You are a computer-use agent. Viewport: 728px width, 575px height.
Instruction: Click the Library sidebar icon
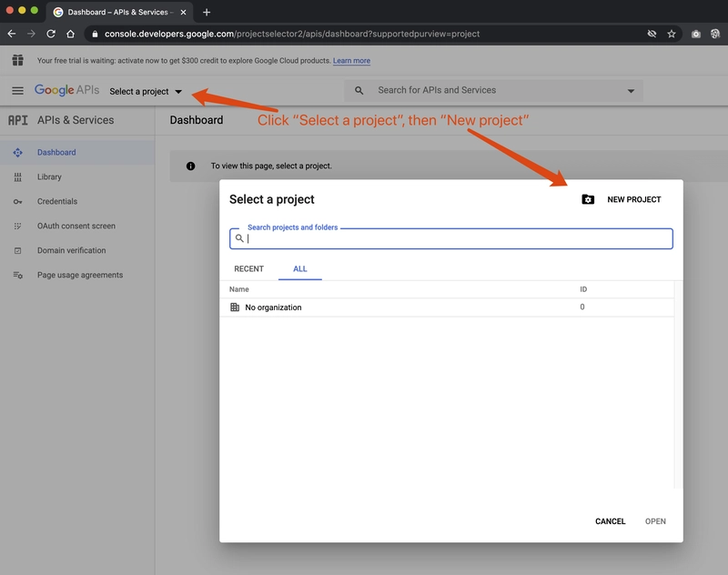[x=17, y=177]
